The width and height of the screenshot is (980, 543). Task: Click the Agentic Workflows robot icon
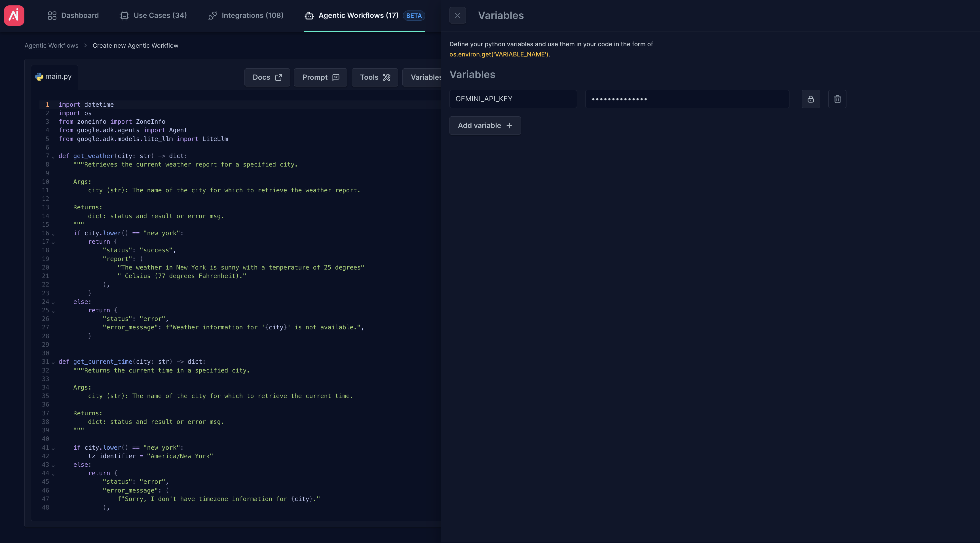coord(309,16)
